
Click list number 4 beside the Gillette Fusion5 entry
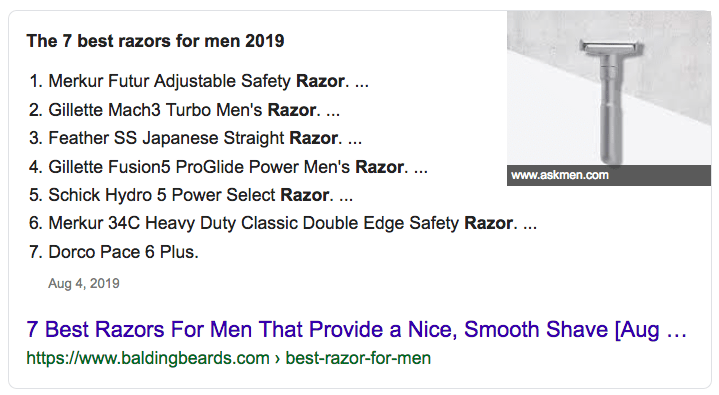[x=36, y=167]
